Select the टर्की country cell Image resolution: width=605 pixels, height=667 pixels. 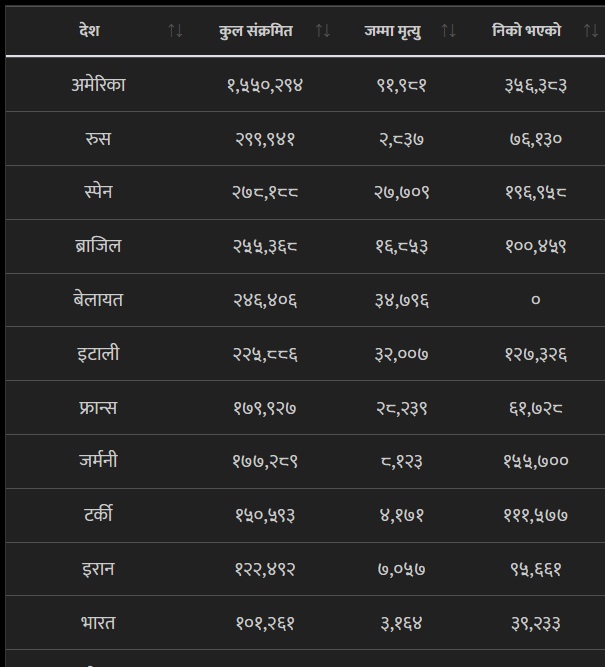[x=98, y=515]
